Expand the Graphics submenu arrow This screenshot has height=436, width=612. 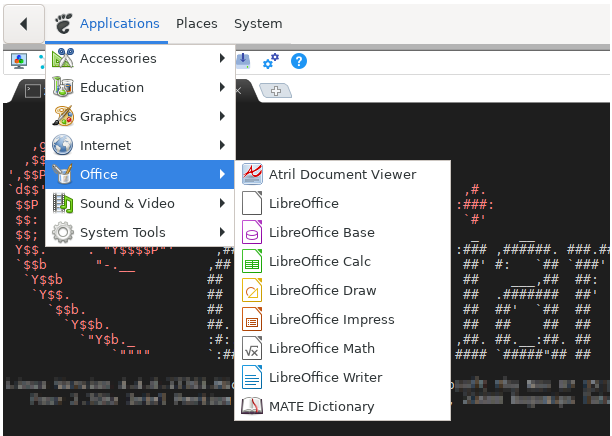pos(222,116)
